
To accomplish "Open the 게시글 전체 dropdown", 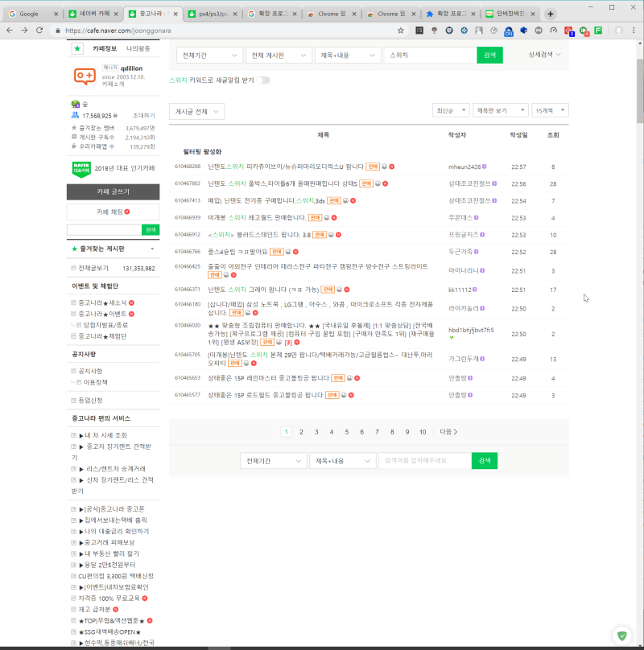I will (196, 112).
